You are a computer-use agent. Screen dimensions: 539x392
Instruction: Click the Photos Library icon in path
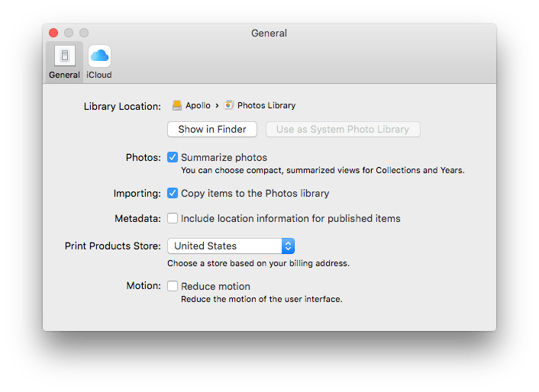[x=228, y=105]
